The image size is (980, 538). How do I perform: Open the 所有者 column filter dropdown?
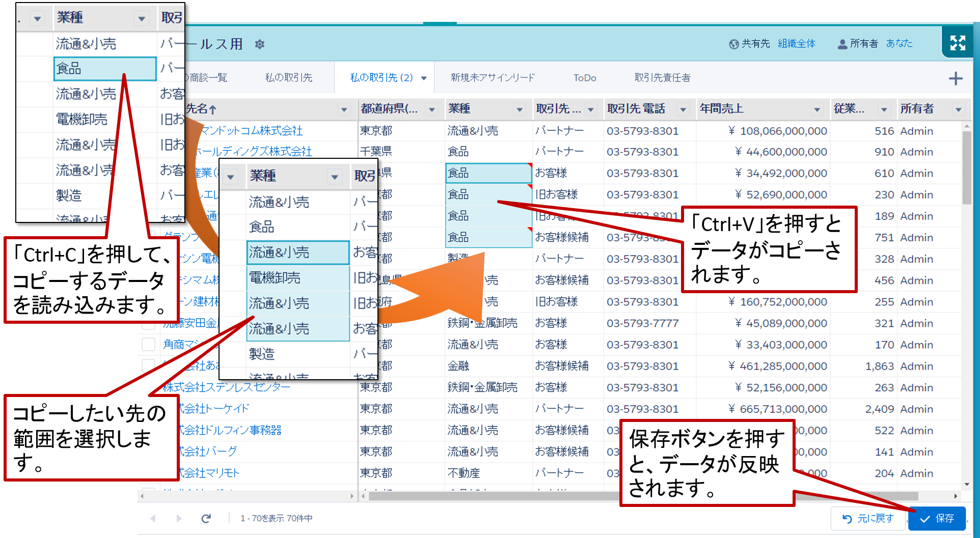pyautogui.click(x=959, y=109)
